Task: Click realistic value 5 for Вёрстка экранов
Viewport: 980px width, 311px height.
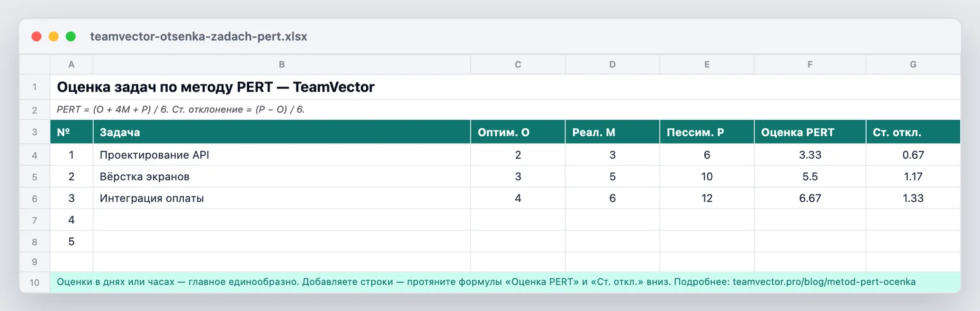Action: (x=612, y=177)
